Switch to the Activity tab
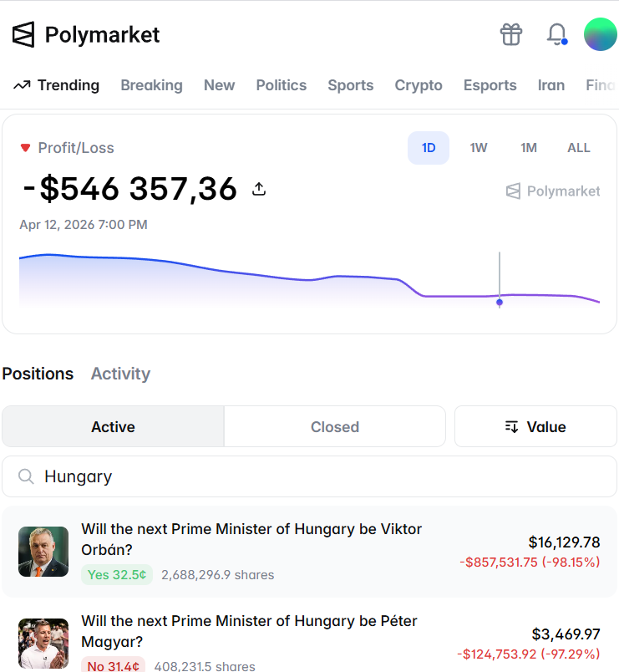Screen dimensions: 619x672 (x=120, y=374)
